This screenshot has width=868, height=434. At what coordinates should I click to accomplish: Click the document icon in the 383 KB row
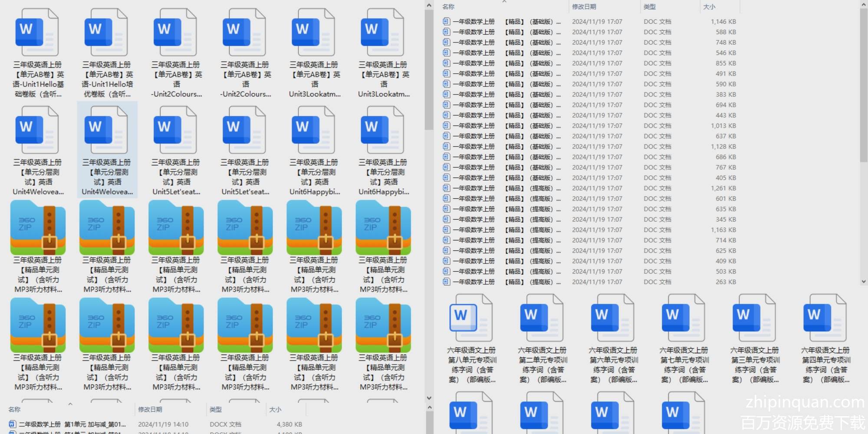pos(446,94)
